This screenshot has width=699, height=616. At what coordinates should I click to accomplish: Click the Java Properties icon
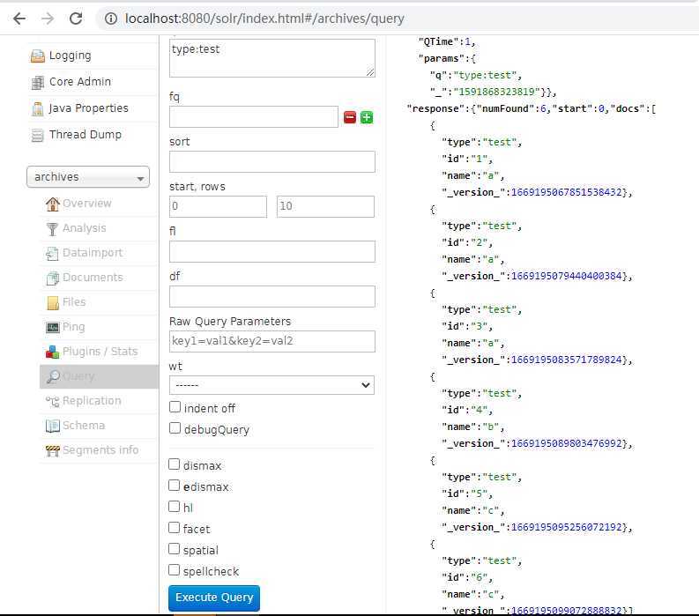(37, 108)
